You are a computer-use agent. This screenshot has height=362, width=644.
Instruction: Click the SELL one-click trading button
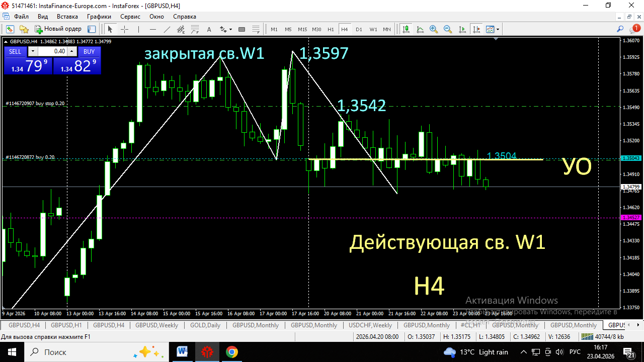point(15,51)
